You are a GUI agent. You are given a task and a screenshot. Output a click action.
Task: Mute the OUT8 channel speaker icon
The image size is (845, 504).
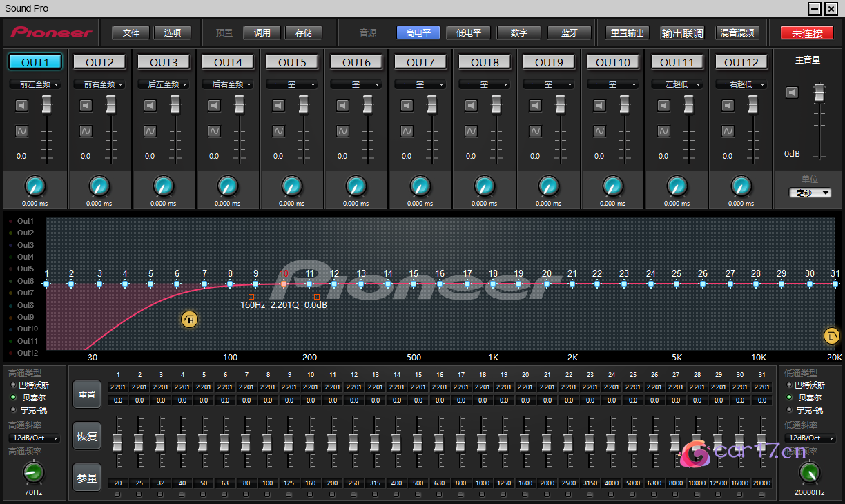[x=471, y=106]
